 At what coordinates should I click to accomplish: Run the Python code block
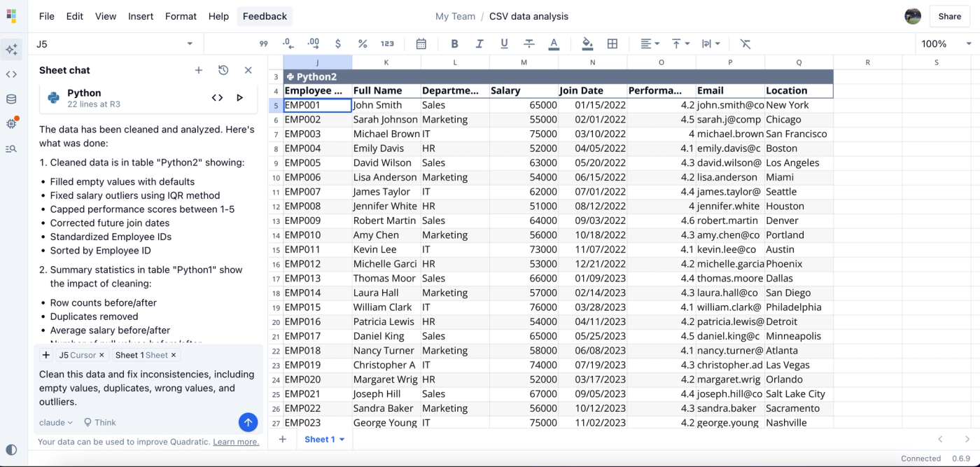pyautogui.click(x=239, y=98)
